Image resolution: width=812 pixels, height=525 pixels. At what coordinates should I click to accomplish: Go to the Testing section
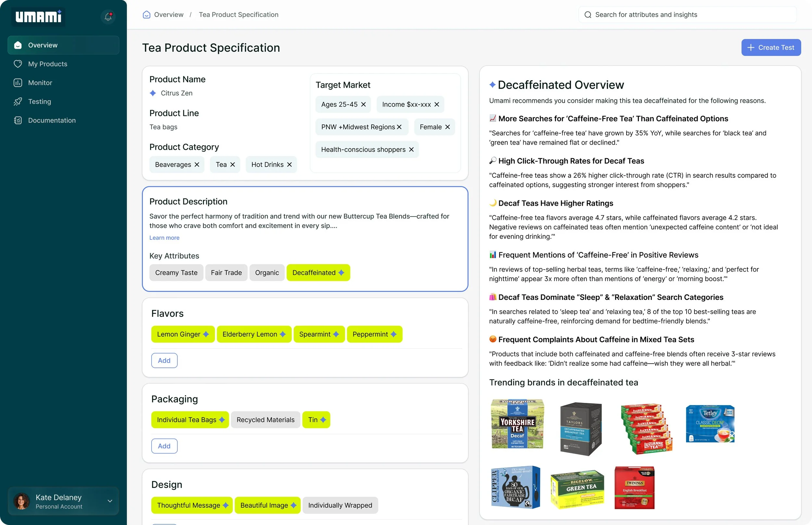click(x=40, y=101)
